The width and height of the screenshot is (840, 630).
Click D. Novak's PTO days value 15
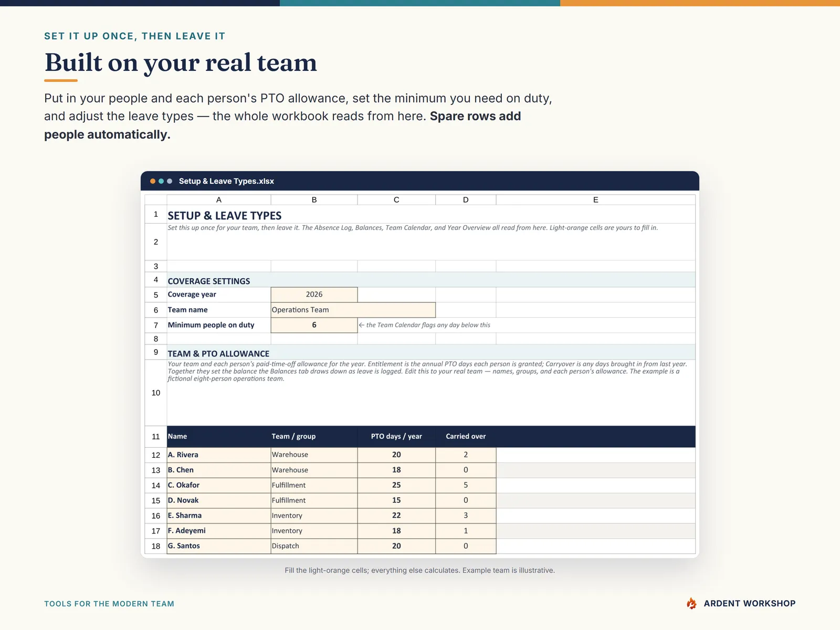click(x=396, y=500)
